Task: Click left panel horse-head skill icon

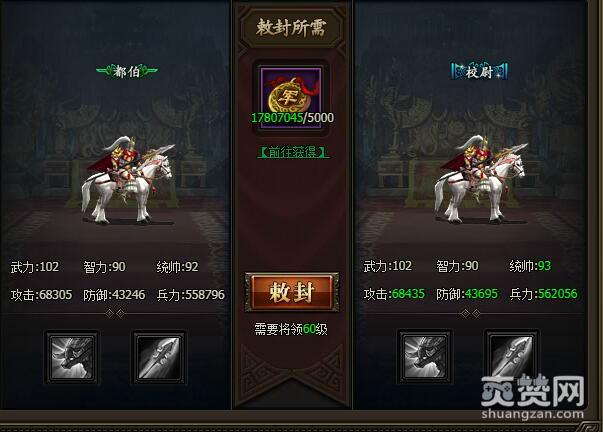Action: 72,357
